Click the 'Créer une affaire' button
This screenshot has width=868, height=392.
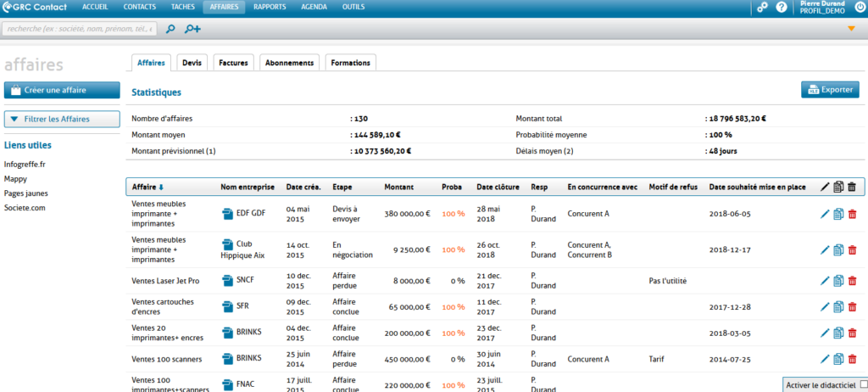coord(62,90)
